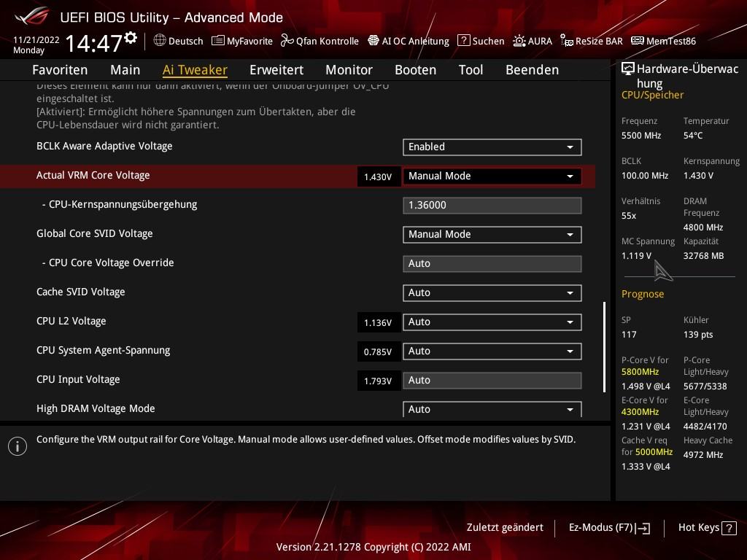
Task: Toggle ReSize BAR icon
Action: pyautogui.click(x=566, y=41)
